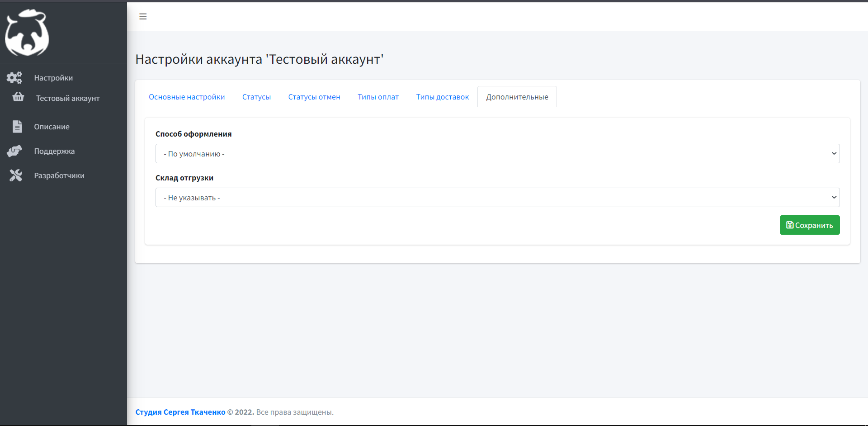Open the Способ оформления dropdown
The height and width of the screenshot is (426, 868).
[x=497, y=154]
